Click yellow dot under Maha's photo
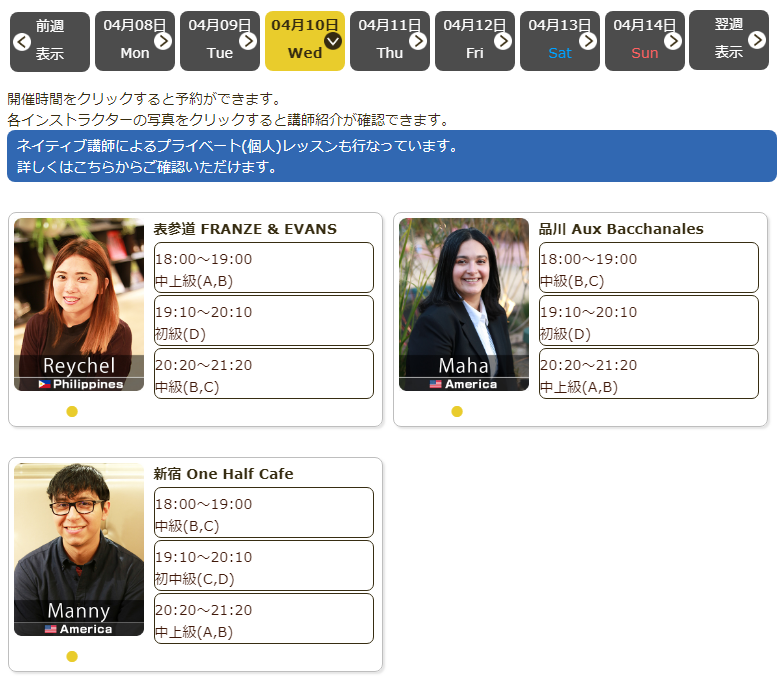The image size is (783, 685). (x=457, y=411)
